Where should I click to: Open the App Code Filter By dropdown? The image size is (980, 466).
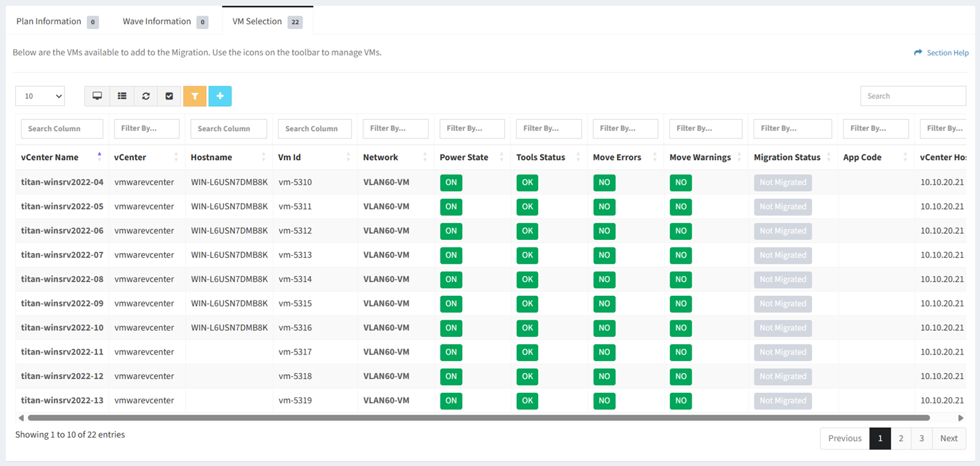[876, 129]
